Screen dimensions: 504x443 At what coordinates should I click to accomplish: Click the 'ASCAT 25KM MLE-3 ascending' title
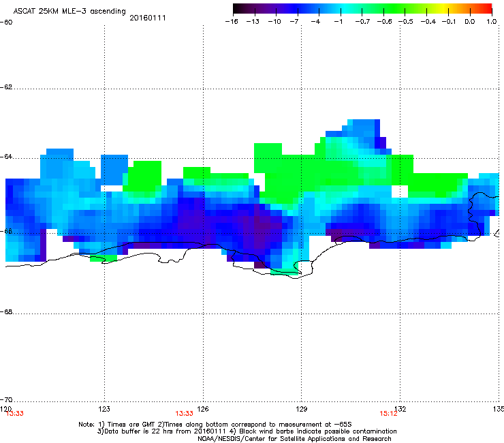[x=69, y=12]
